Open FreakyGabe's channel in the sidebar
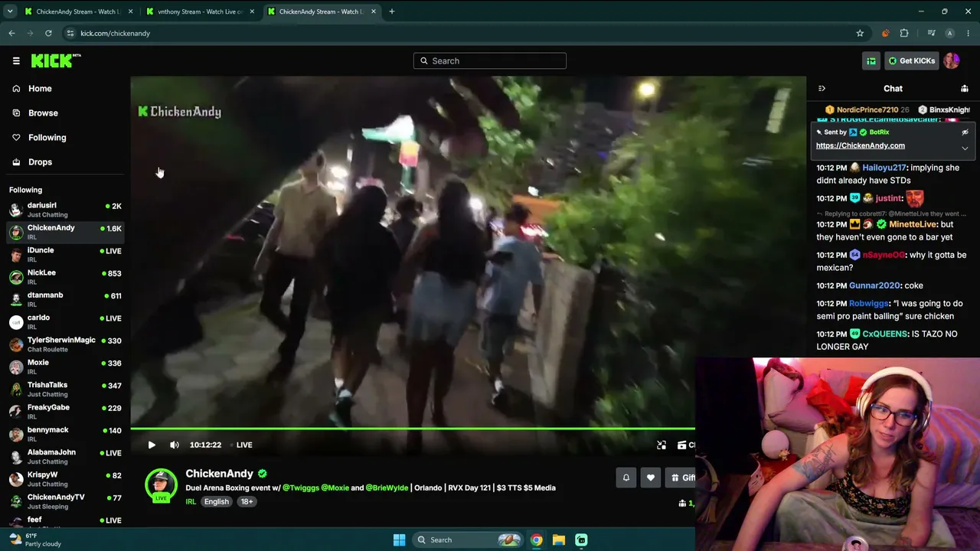This screenshot has width=980, height=551. [65, 411]
